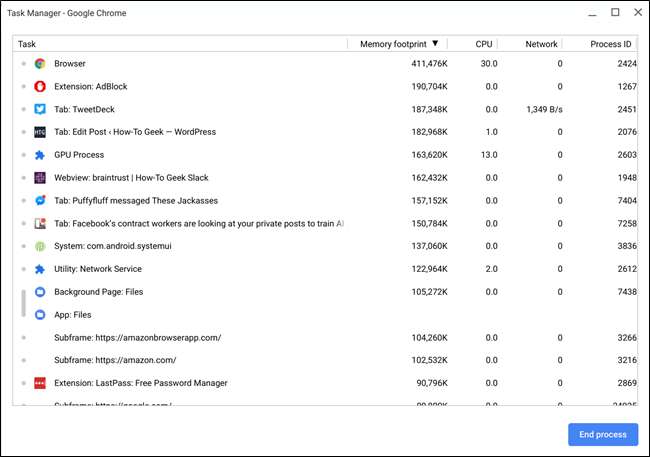The image size is (650, 457).
Task: Click the 163,620K memory value
Action: tap(429, 155)
